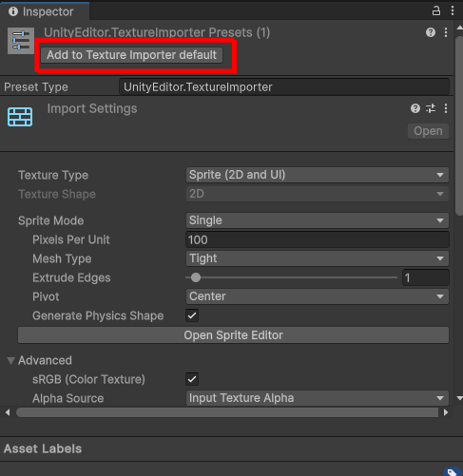Click the Import Settings brick texture icon

click(x=20, y=117)
